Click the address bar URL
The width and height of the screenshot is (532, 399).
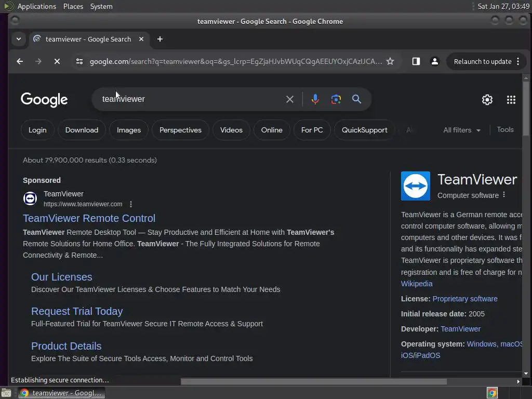[x=236, y=61]
